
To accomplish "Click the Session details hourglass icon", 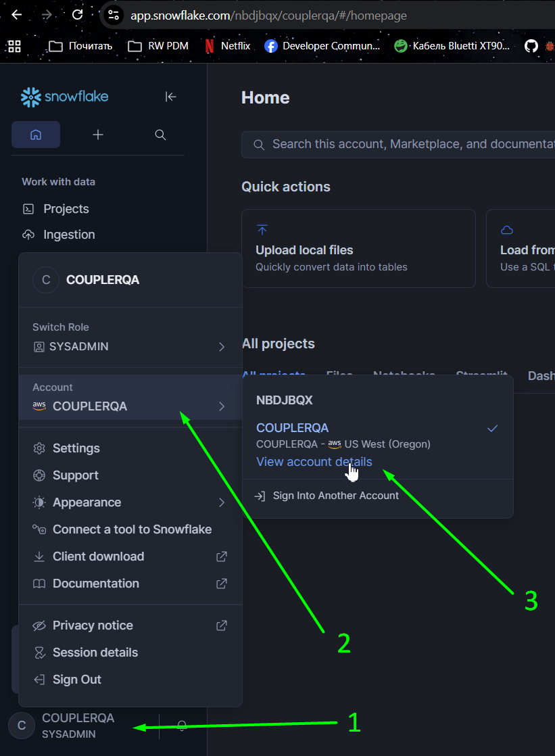I will tap(39, 653).
